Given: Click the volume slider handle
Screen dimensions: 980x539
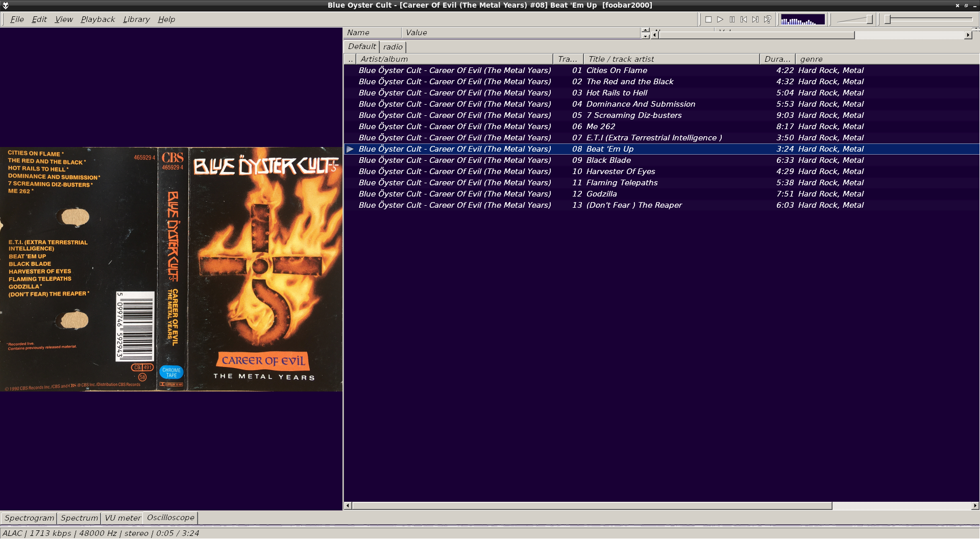Looking at the screenshot, I should click(x=869, y=19).
